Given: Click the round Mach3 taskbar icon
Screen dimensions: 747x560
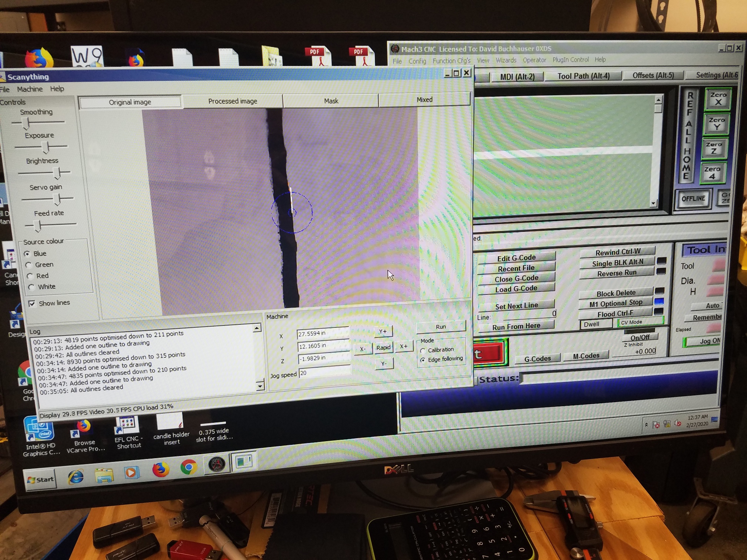Looking at the screenshot, I should [x=217, y=464].
